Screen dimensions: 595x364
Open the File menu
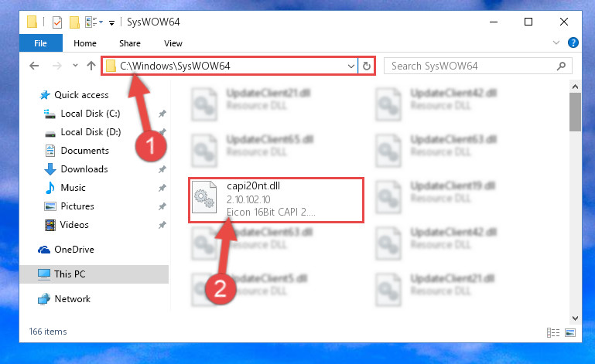pos(40,43)
